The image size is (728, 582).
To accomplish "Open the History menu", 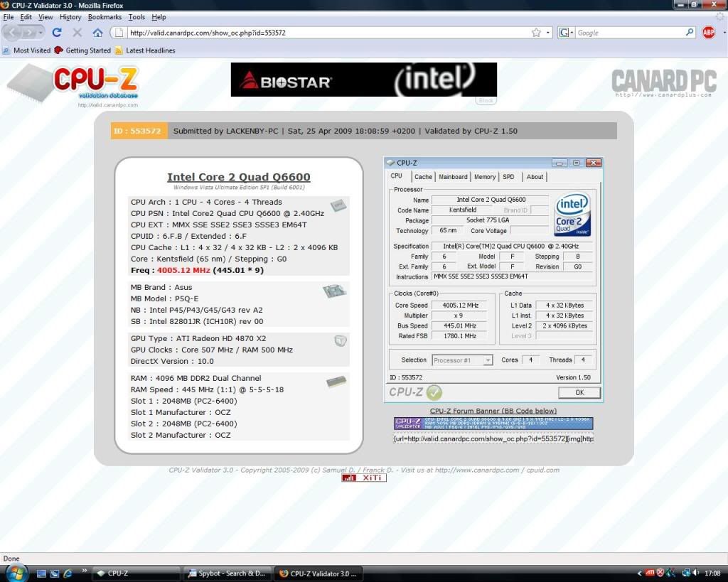I will pos(70,17).
